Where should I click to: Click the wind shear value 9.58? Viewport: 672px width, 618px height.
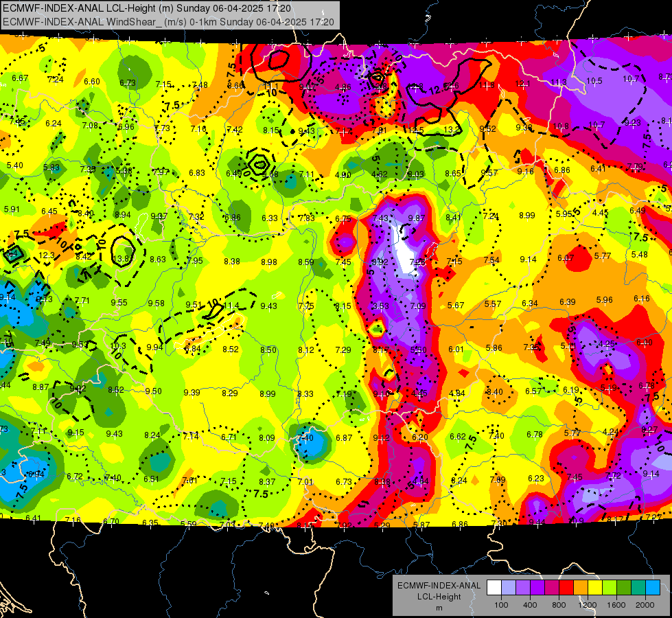156,304
